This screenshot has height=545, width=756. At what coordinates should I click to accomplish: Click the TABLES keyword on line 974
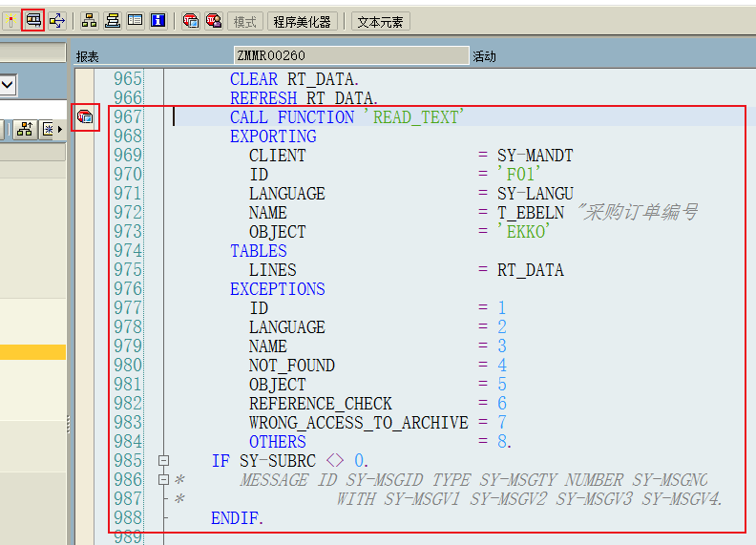(259, 251)
